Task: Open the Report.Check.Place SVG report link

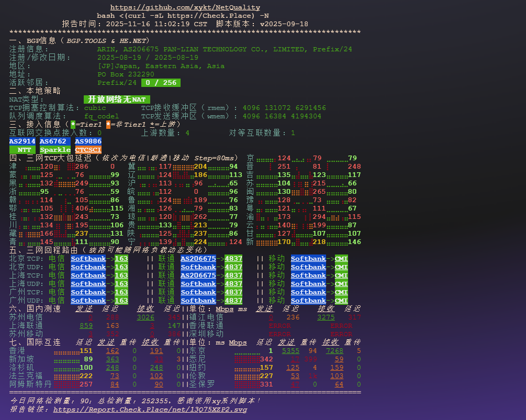Action: click(x=150, y=410)
